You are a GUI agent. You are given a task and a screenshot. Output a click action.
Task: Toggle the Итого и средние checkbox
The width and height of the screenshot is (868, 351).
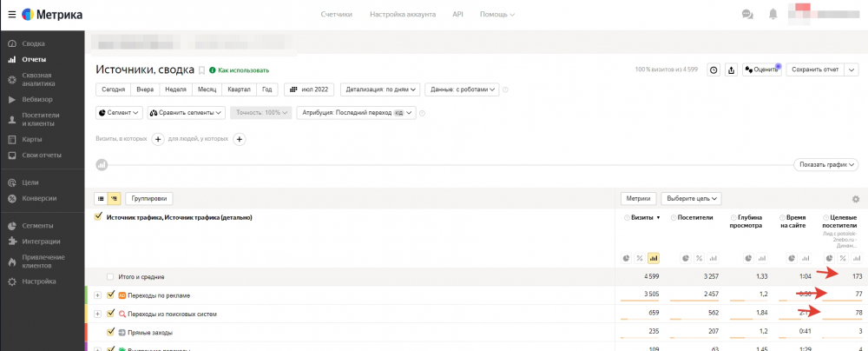tap(110, 276)
